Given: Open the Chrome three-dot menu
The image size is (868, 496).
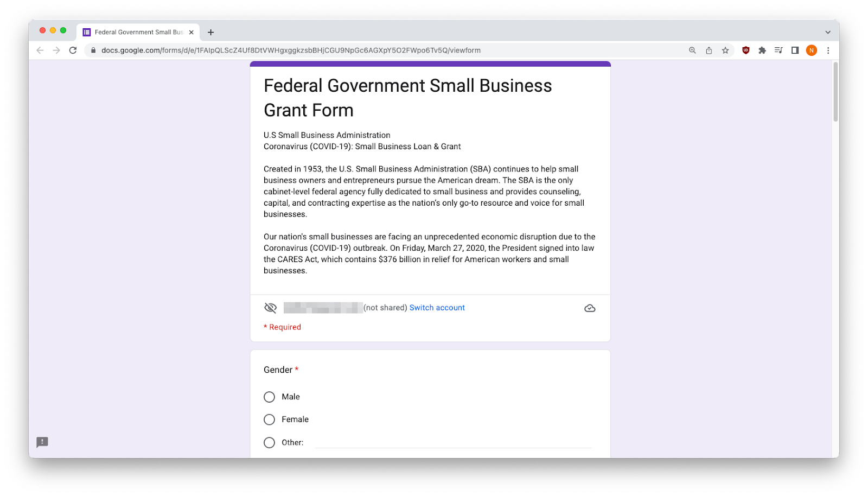Looking at the screenshot, I should pyautogui.click(x=828, y=50).
